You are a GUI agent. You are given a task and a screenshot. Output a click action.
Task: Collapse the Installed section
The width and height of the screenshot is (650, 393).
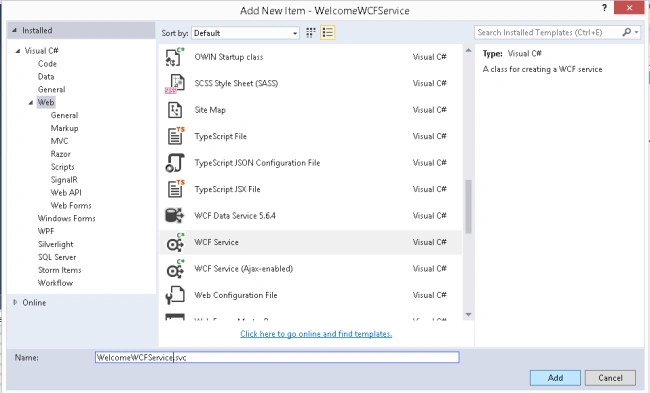pos(15,30)
